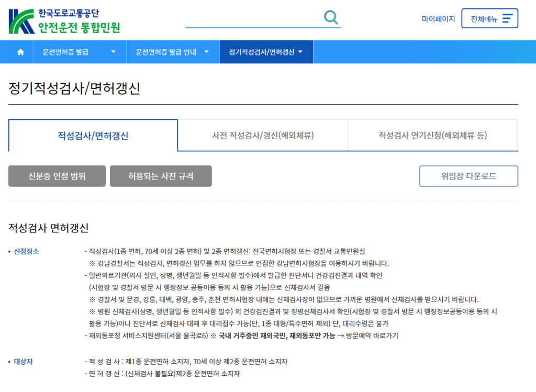The image size is (536, 392).
Task: Expand the 운전면허증 발급 안내 dropdown arrow
Action: tap(206, 52)
